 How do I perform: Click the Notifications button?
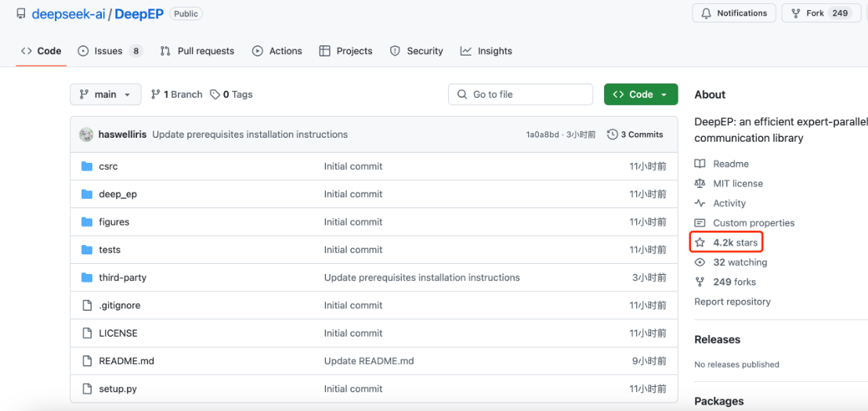(x=734, y=13)
